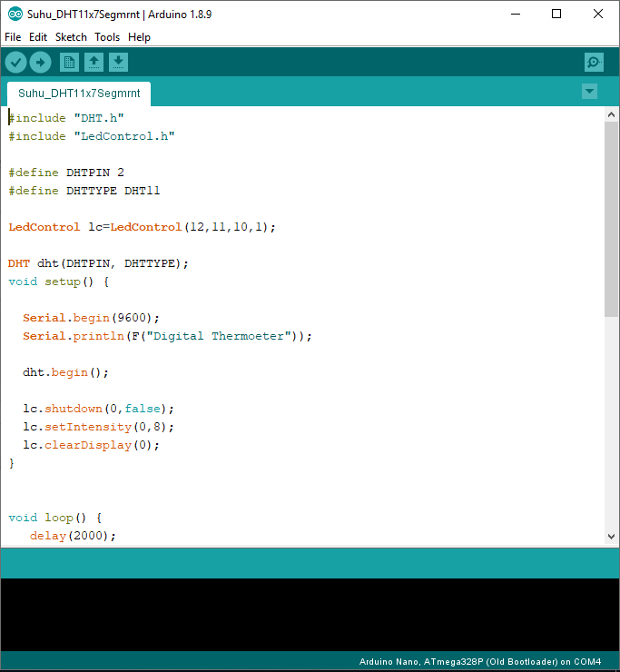Open the Serial Monitor magnifier icon
The height and width of the screenshot is (672, 620).
coord(594,63)
